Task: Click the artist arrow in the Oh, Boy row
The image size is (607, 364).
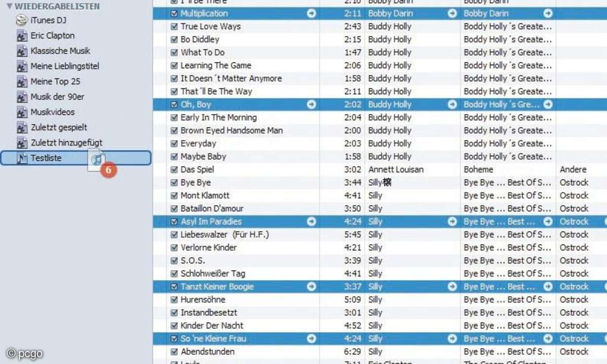Action: (452, 105)
